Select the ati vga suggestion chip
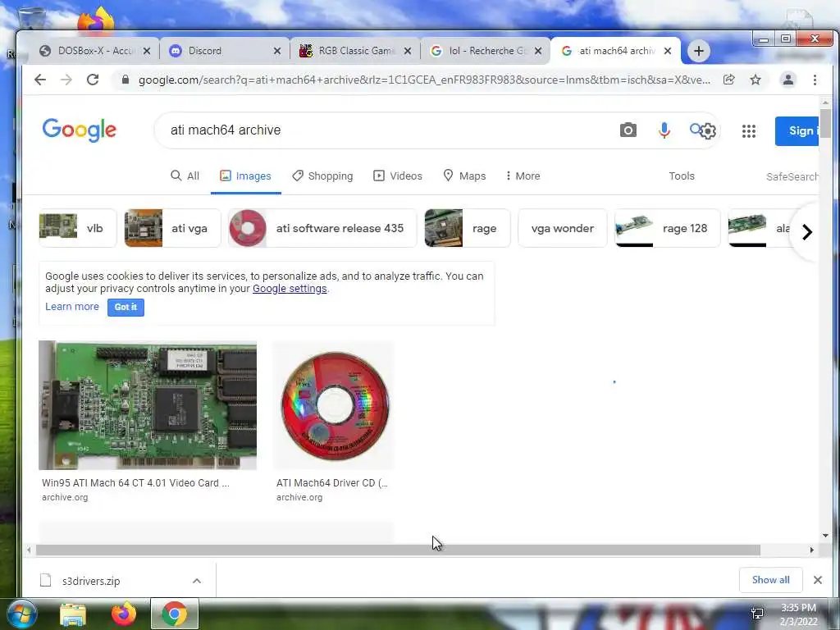 (x=172, y=228)
